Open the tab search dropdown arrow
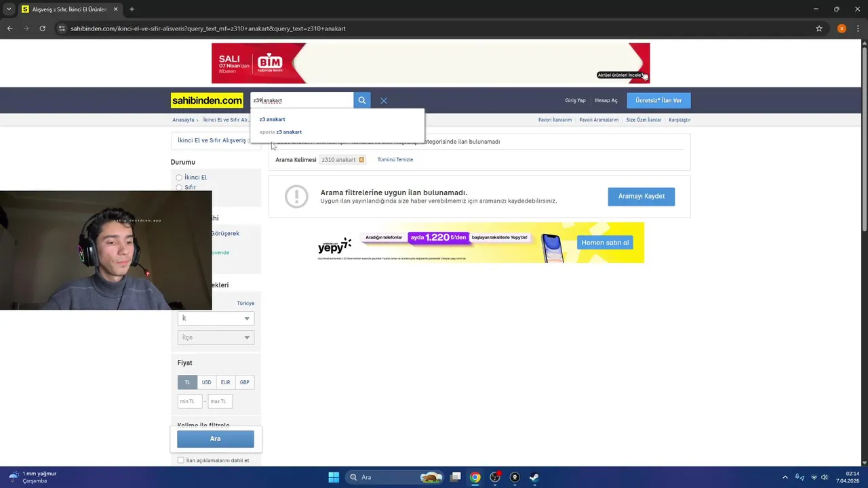The image size is (868, 488). [9, 9]
